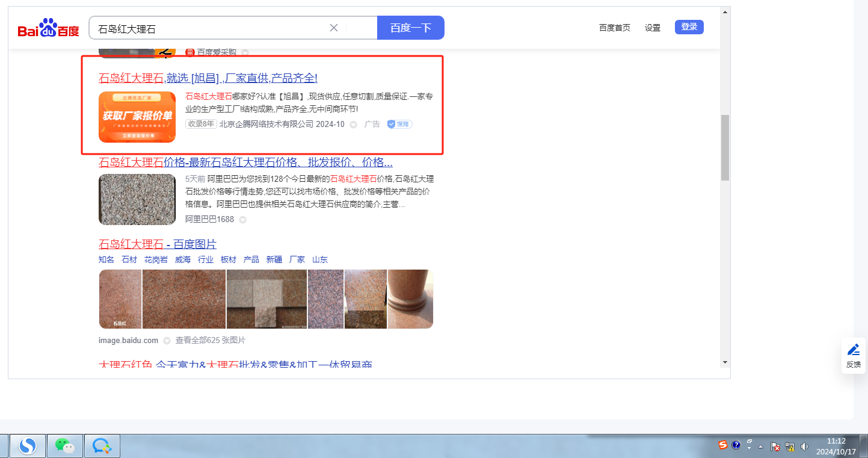Open the network status tray icon
This screenshot has height=458, width=868.
tap(790, 447)
